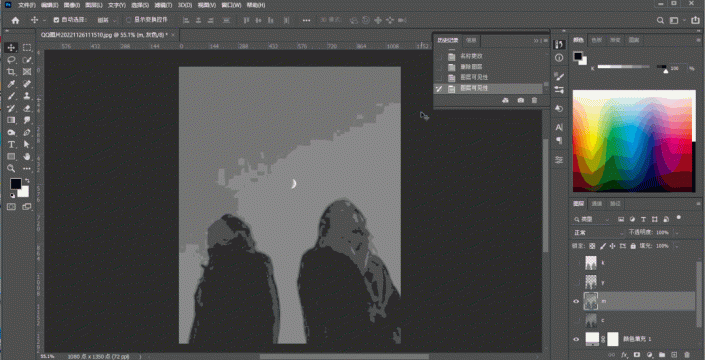The height and width of the screenshot is (360, 705).
Task: Hide the Color Fill 1 layer
Action: tap(576, 339)
